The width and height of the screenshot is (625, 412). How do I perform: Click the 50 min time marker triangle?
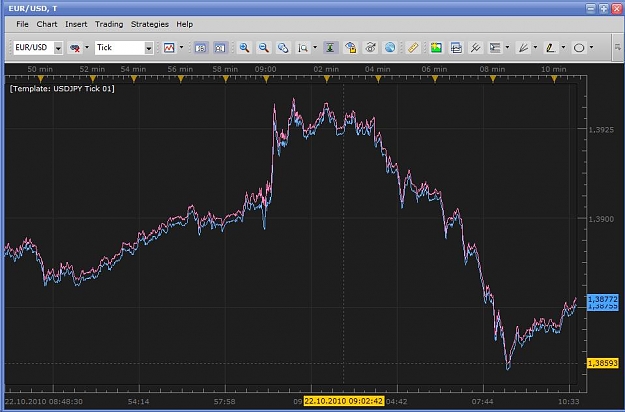coord(40,79)
